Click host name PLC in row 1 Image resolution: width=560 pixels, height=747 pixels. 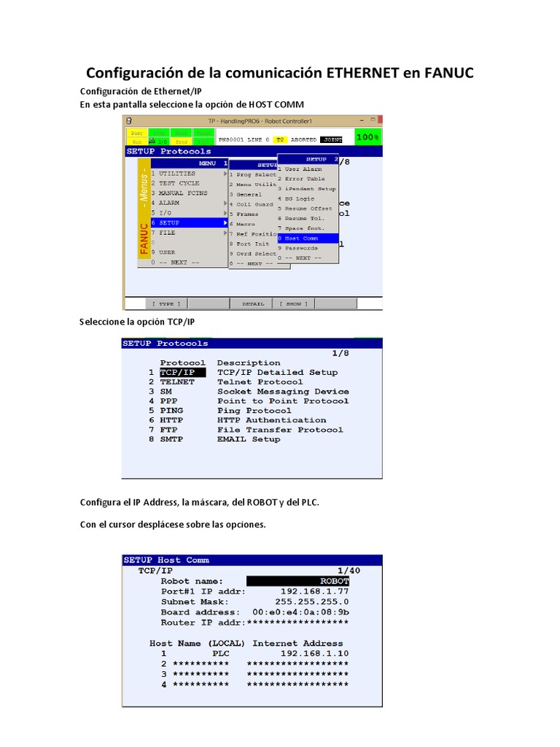click(220, 654)
